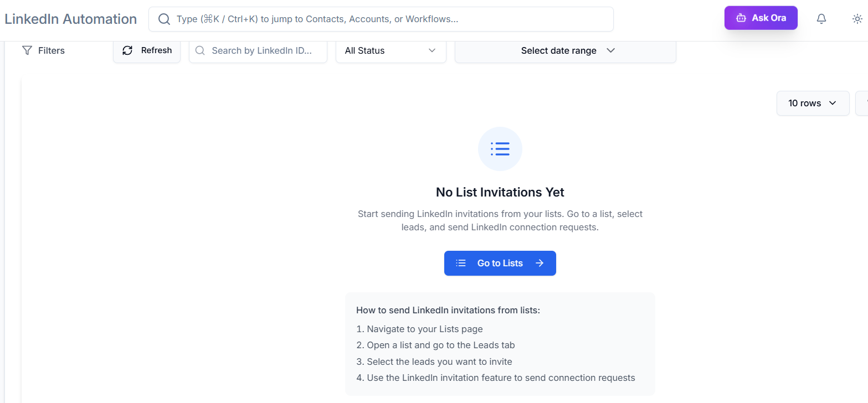Open the notifications bell

click(x=821, y=19)
